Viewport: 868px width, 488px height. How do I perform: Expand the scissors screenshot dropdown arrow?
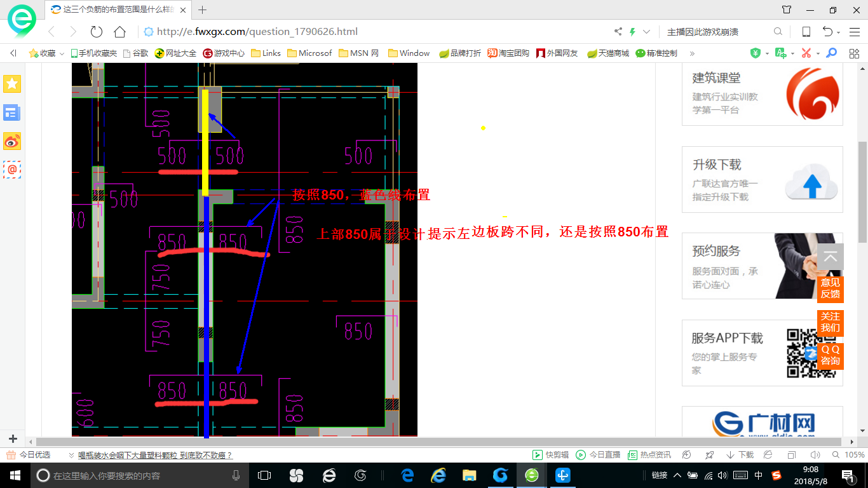pos(818,54)
